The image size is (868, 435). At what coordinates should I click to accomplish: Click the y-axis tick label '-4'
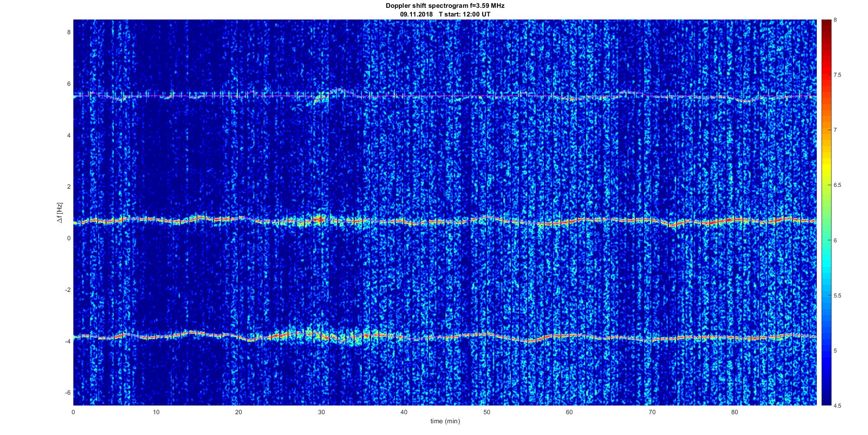click(68, 341)
